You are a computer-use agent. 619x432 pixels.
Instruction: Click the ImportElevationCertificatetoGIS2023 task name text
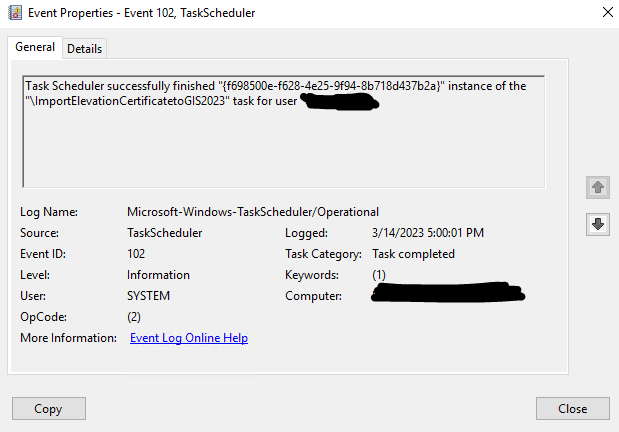click(128, 101)
